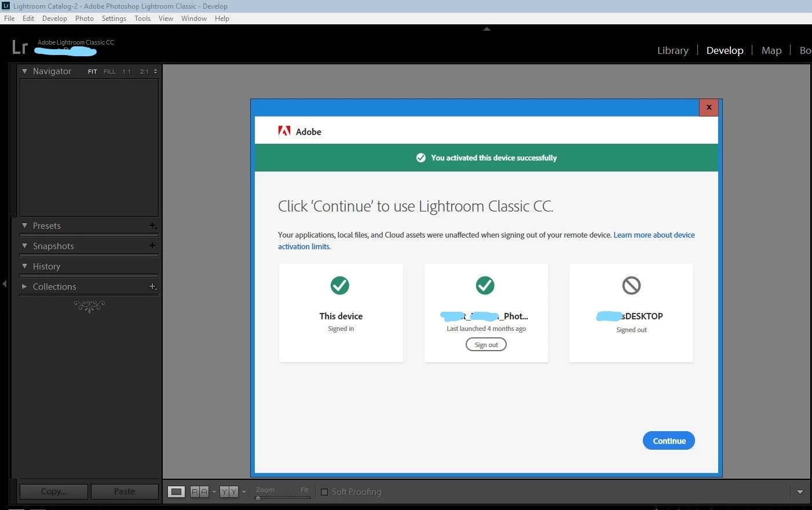Close the Adobe activation dialog
The height and width of the screenshot is (510, 812).
(x=709, y=107)
